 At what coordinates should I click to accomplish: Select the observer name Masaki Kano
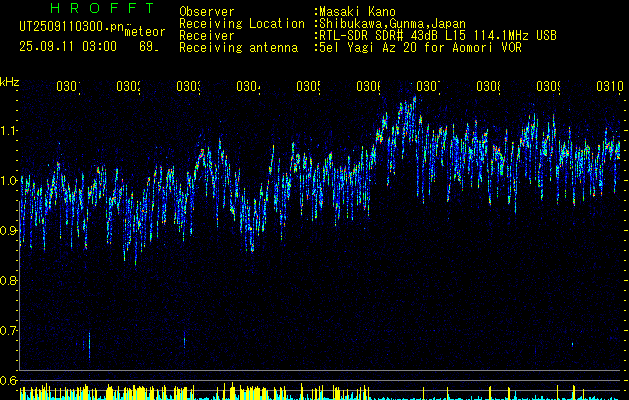(x=355, y=12)
